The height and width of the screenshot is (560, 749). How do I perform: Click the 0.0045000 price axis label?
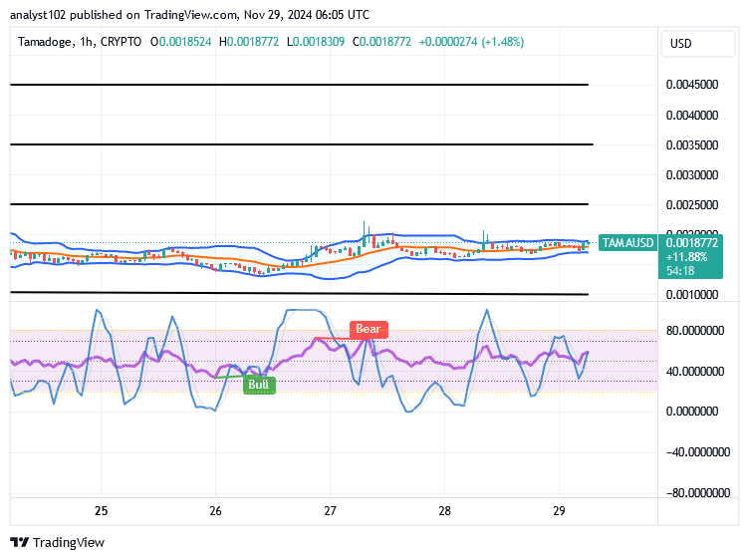click(692, 85)
